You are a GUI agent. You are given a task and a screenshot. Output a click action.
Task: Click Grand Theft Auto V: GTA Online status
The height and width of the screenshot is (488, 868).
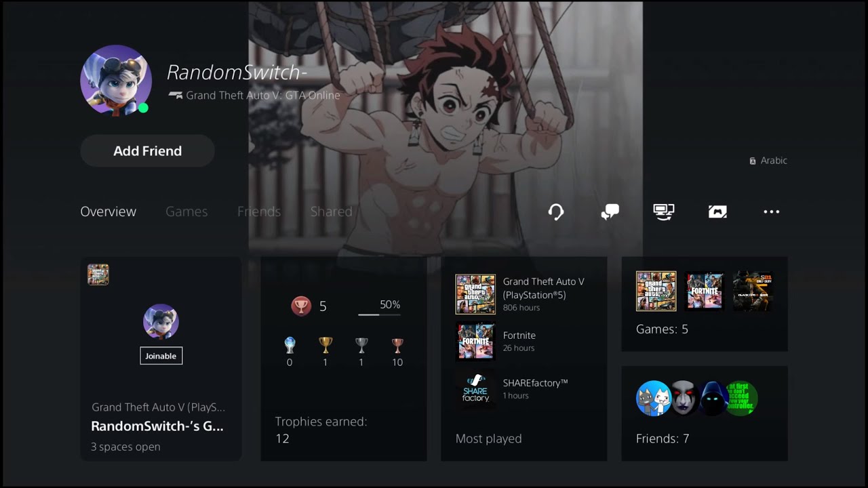click(x=263, y=96)
